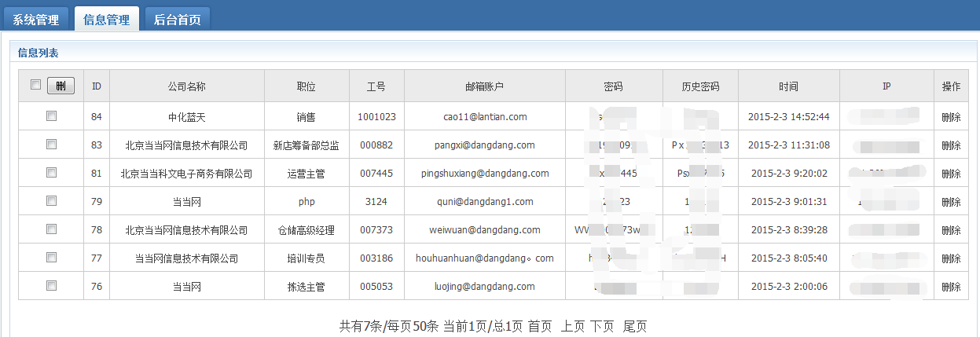
Task: Go to 尾页 in pagination
Action: (635, 326)
